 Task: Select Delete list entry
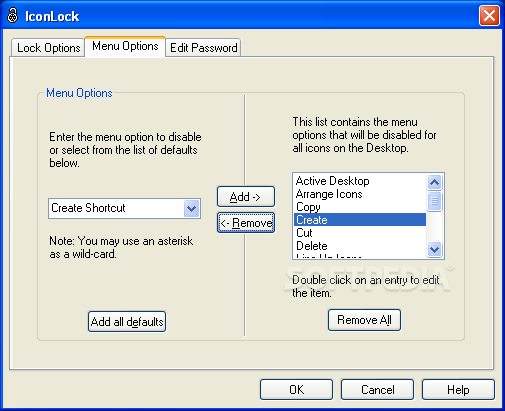point(360,246)
